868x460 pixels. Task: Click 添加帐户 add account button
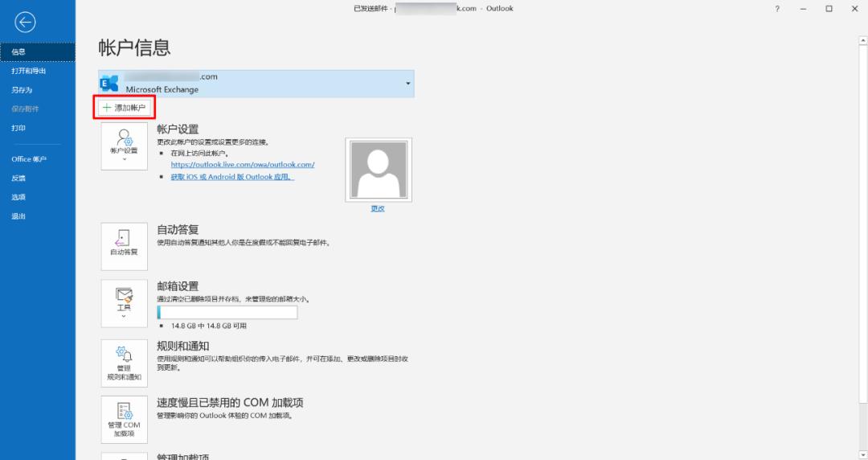click(124, 108)
